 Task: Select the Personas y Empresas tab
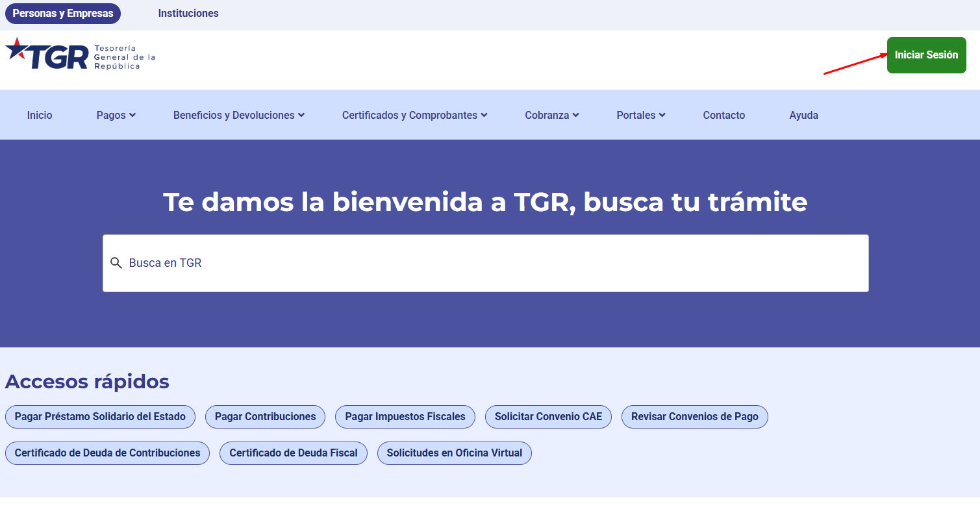pyautogui.click(x=63, y=13)
